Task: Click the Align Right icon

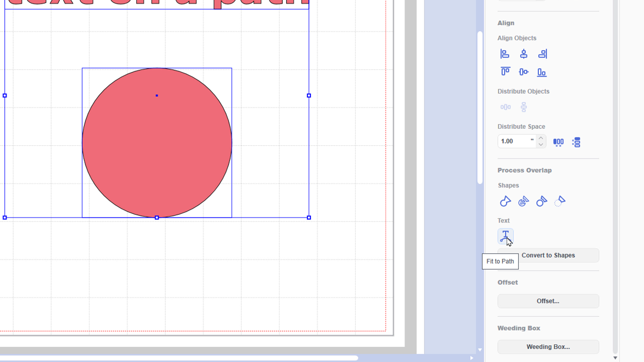Action: 542,54
